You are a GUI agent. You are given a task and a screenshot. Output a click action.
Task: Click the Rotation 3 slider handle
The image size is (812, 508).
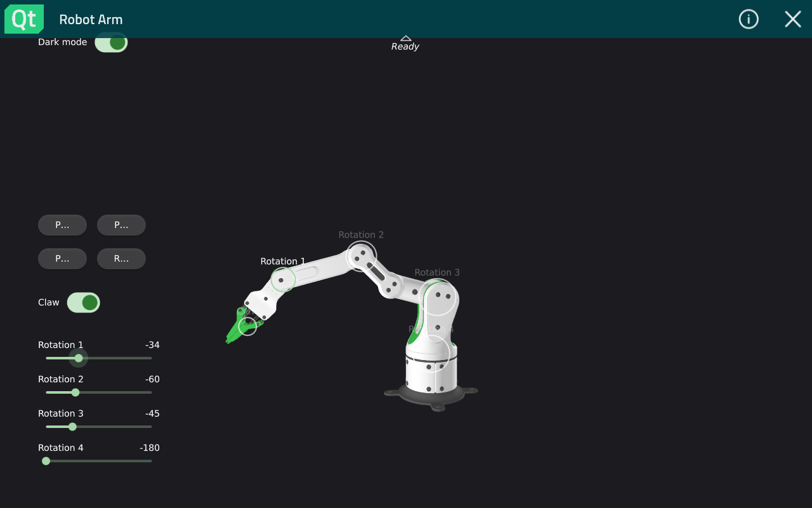(x=72, y=427)
